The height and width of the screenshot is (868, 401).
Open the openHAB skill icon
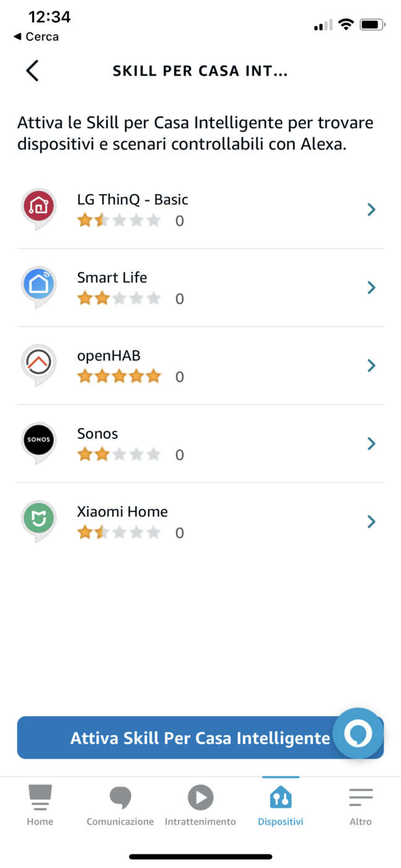[x=38, y=364]
